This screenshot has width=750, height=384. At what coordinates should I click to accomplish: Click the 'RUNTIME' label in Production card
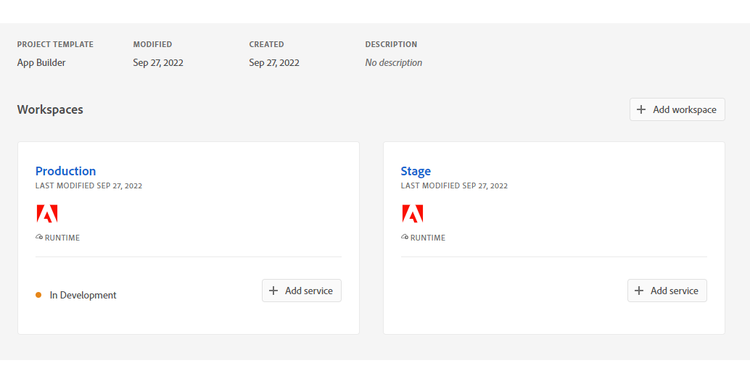(x=62, y=238)
